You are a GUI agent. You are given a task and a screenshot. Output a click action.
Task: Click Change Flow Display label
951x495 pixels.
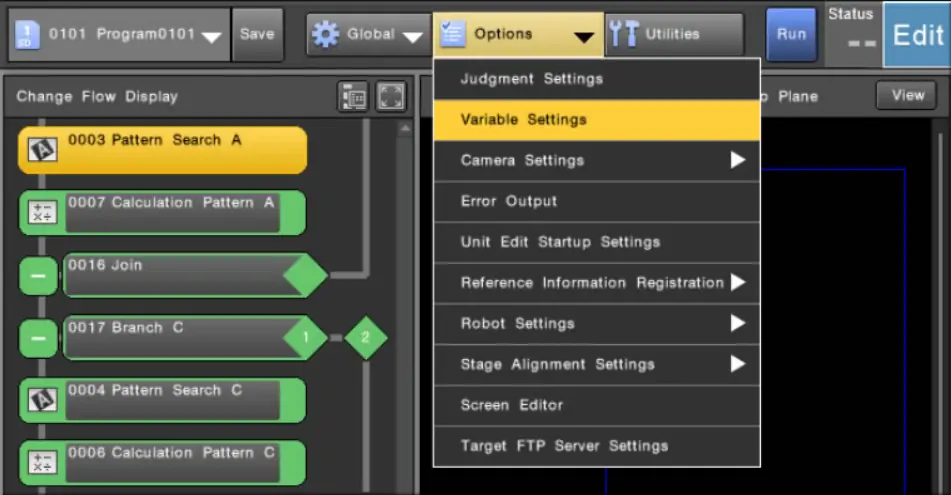(x=97, y=96)
